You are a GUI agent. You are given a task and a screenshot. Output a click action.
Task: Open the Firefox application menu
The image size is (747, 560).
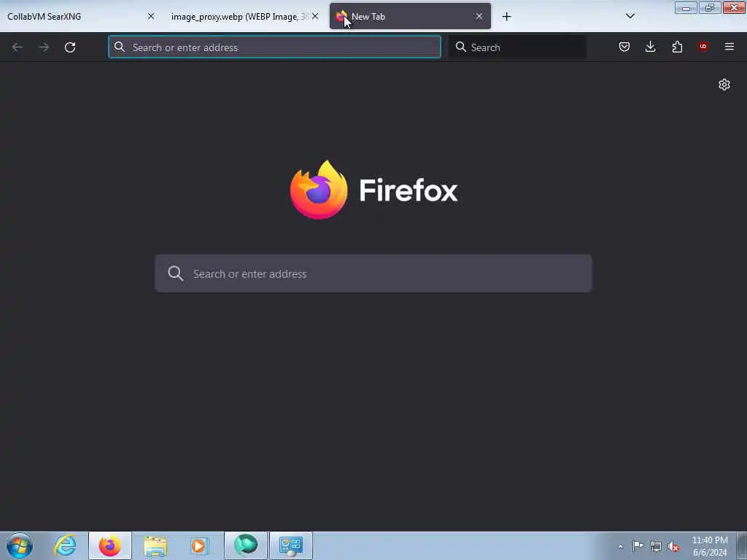729,47
